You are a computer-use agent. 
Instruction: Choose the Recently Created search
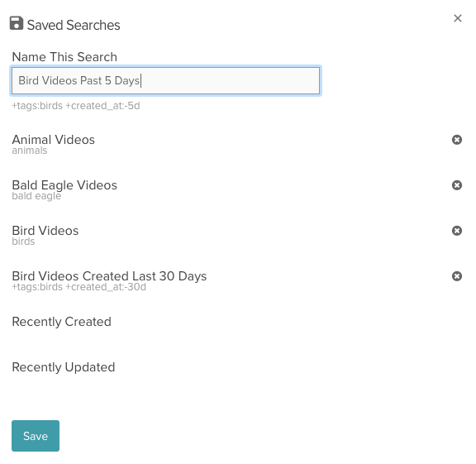[62, 322]
